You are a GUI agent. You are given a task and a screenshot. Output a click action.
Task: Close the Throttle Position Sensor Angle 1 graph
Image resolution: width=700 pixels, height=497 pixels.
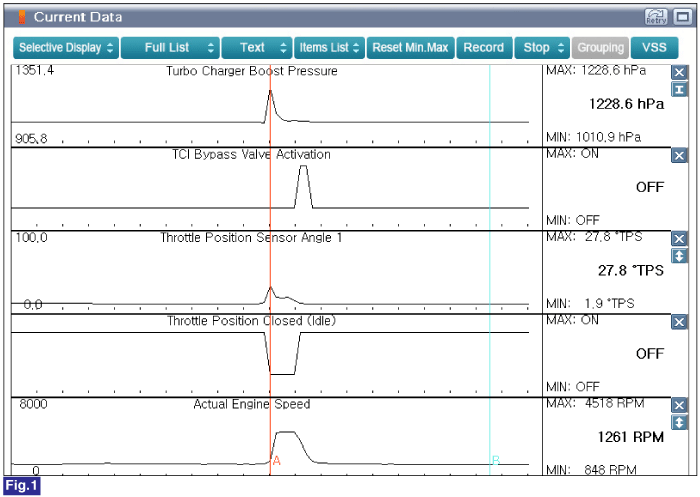tap(679, 239)
